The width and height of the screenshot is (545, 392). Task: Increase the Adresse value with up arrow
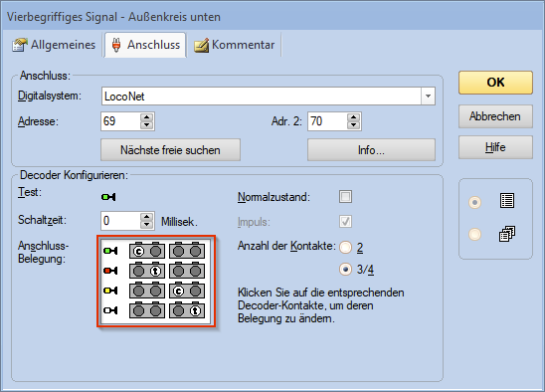point(146,117)
